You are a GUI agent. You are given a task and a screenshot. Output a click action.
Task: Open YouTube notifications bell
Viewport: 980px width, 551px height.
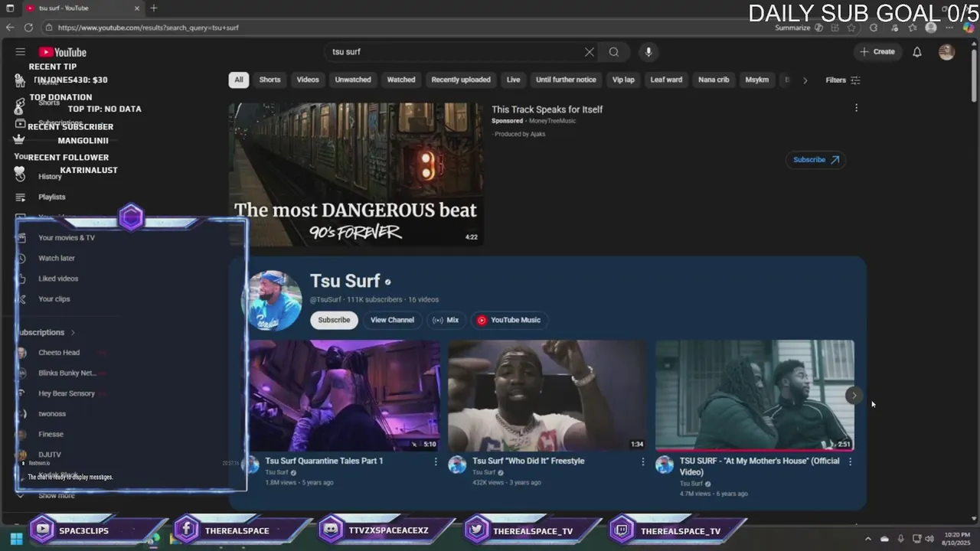[x=917, y=52]
